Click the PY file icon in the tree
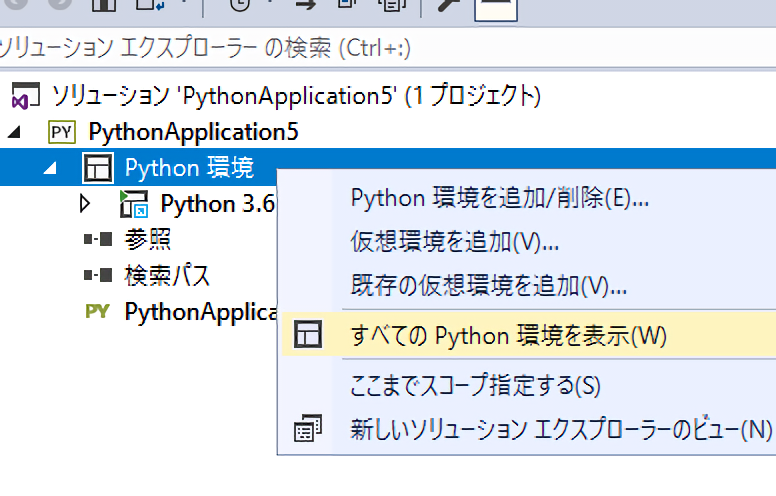Viewport: 776px width, 496px height. [97, 311]
